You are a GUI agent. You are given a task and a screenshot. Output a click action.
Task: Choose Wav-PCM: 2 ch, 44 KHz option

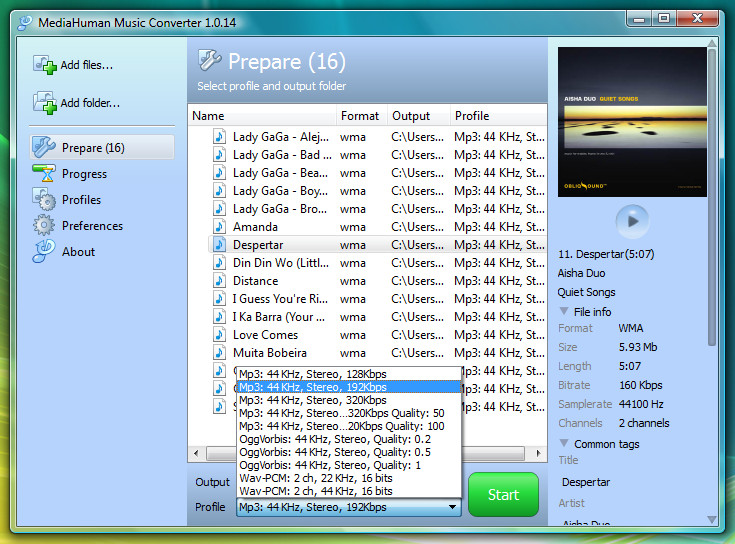pyautogui.click(x=349, y=491)
